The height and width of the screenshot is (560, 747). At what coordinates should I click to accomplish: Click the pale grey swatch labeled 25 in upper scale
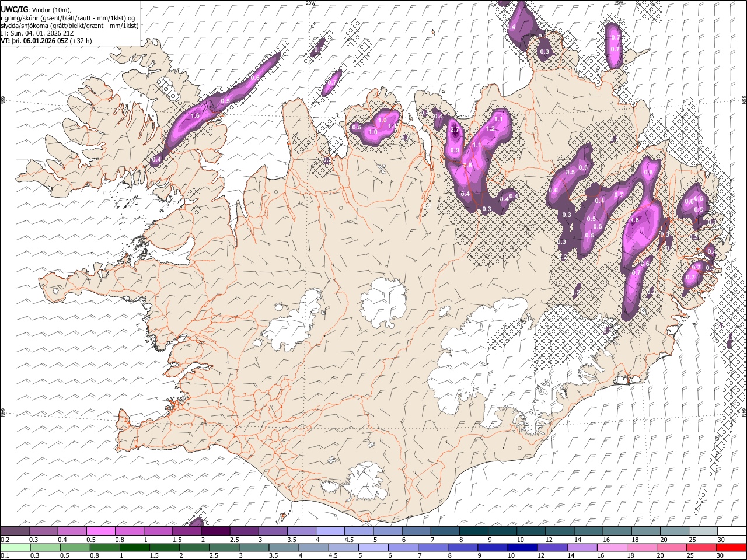coord(703,531)
